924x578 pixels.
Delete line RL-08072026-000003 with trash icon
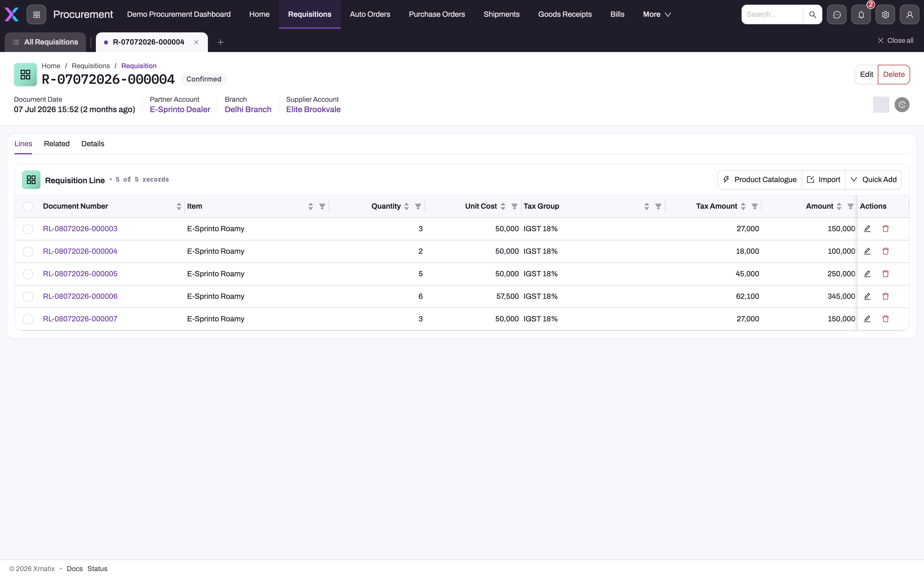tap(885, 229)
